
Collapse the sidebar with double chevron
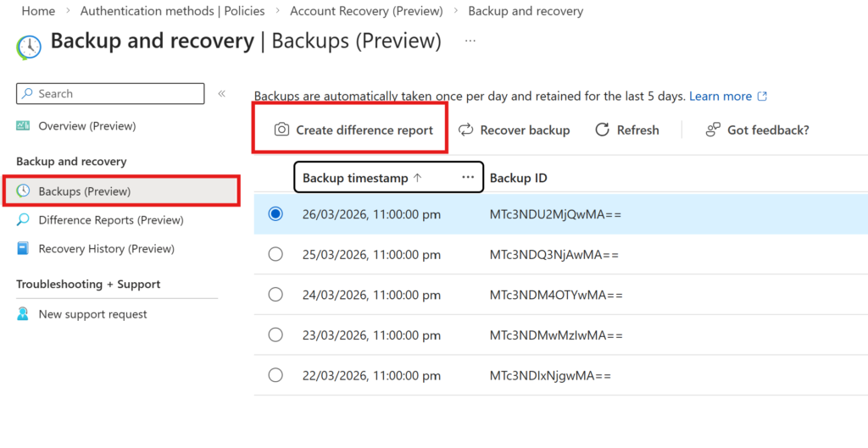221,94
